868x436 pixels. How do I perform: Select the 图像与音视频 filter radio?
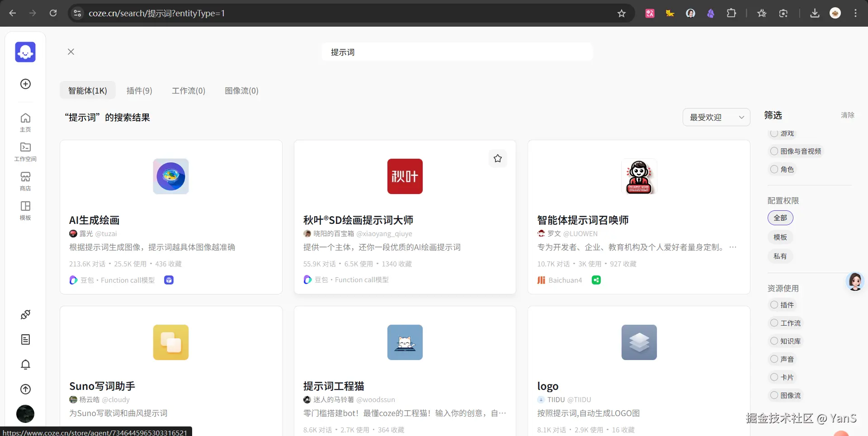[x=774, y=151]
